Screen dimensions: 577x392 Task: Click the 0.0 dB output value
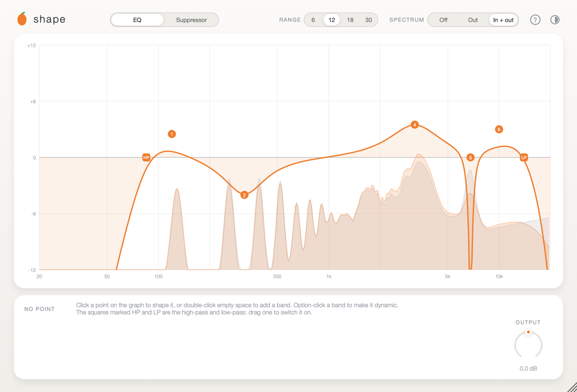click(528, 368)
